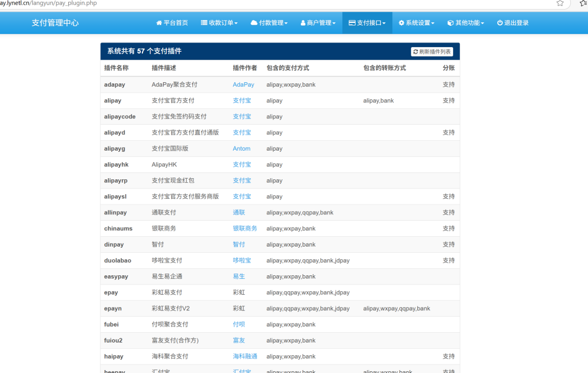This screenshot has height=373, width=588.
Task: Click the chinaums plugin name
Action: [x=118, y=229]
